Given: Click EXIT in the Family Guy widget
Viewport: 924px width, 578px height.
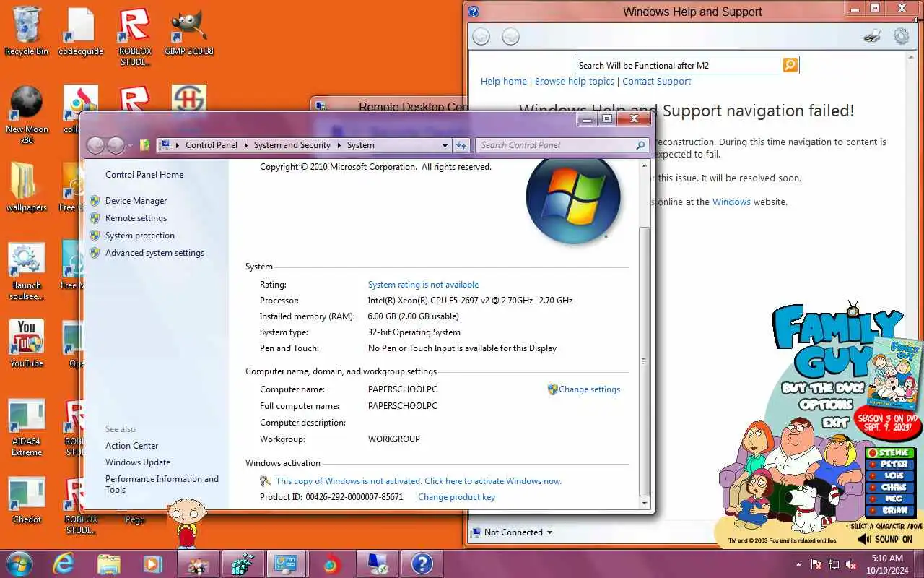Looking at the screenshot, I should pos(835,422).
